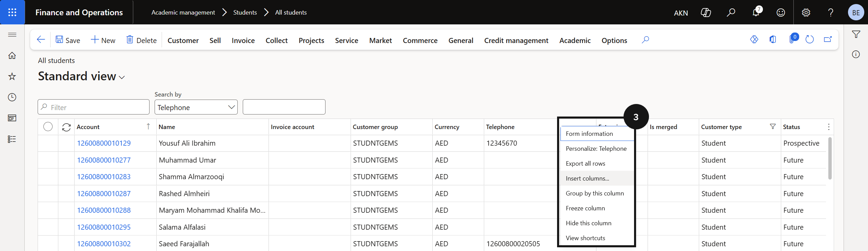The image size is (868, 251).
Task: Click New button in action pane
Action: [x=103, y=40]
